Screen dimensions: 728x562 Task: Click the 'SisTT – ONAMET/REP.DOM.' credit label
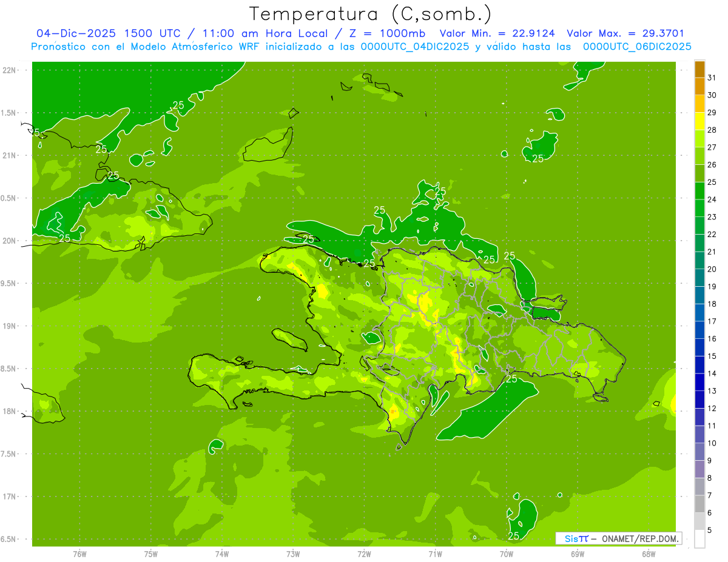coord(619,538)
